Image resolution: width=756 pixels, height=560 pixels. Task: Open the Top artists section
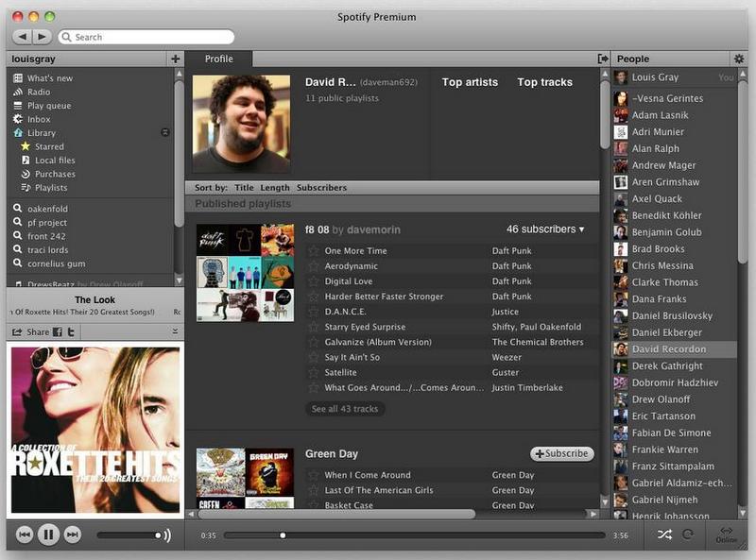pos(470,82)
